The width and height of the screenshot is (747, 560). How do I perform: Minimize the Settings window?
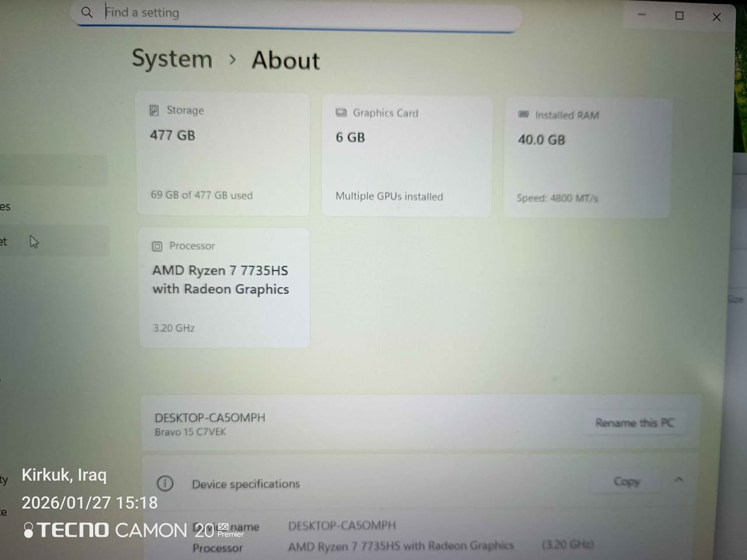[642, 15]
